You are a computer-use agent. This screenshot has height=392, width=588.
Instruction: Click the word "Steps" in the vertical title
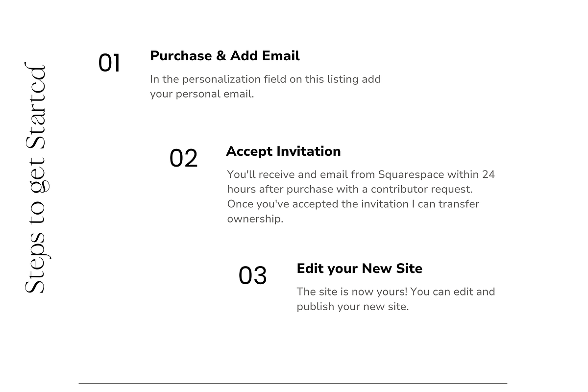click(x=36, y=267)
